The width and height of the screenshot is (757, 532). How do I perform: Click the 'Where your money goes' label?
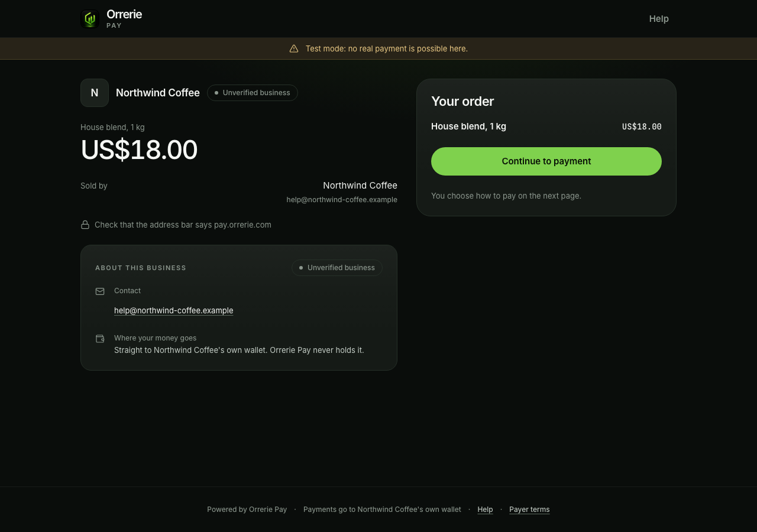tap(155, 338)
